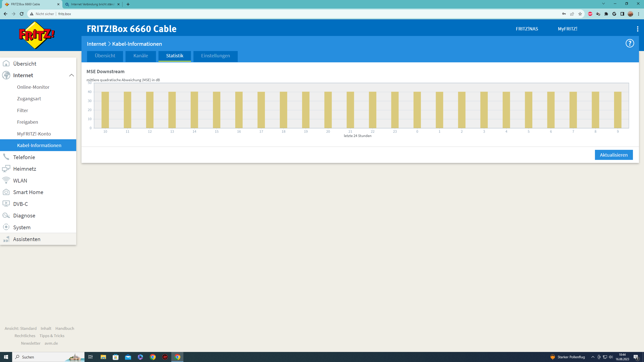Open the Newsletter footer link

tap(31, 343)
